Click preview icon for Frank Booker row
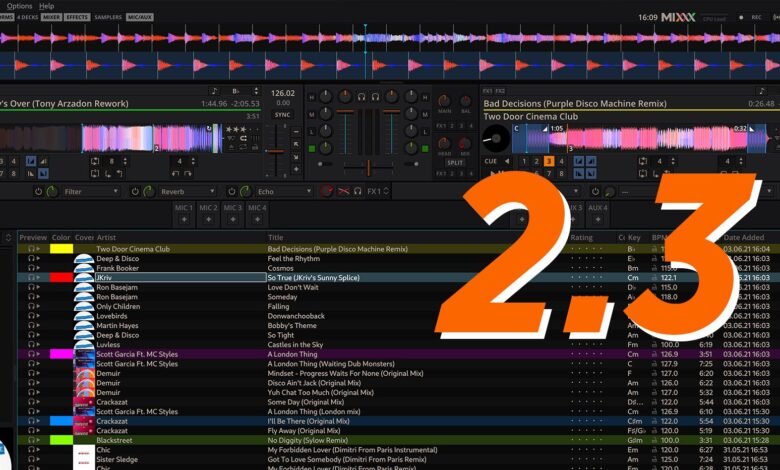Viewport: 780px width, 470px height. pyautogui.click(x=34, y=268)
